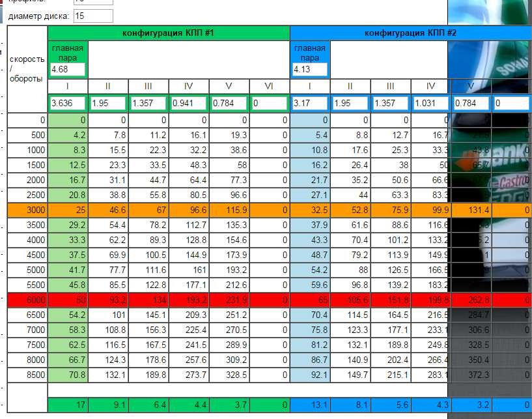The height and width of the screenshot is (419, 532).
Task: Click the 273.7 cell in the 8500 row
Action: pos(189,375)
